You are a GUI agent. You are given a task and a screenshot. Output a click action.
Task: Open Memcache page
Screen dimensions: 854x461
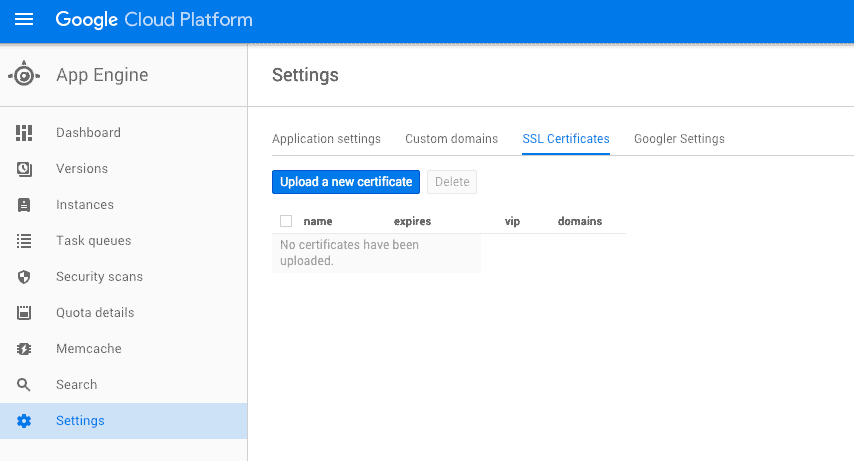(124, 348)
